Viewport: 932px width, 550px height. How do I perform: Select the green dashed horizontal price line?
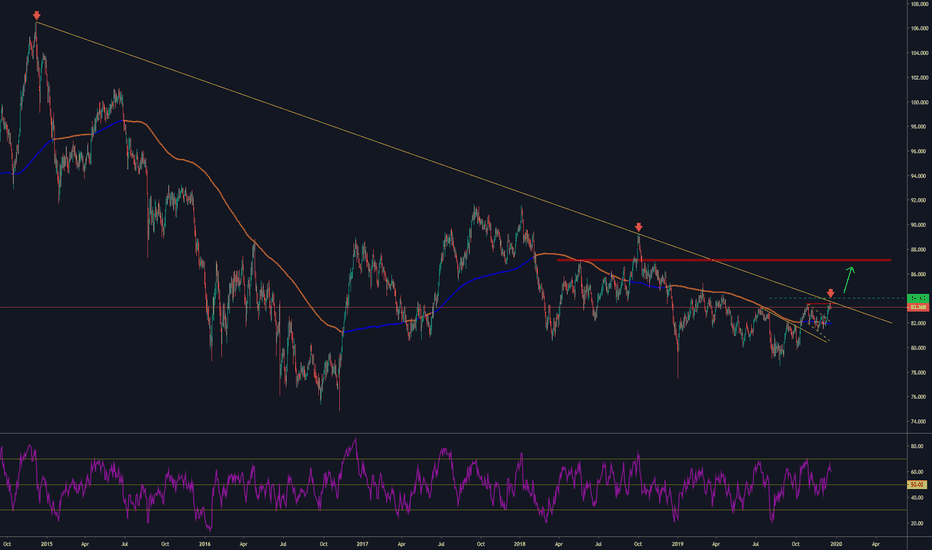tap(870, 298)
